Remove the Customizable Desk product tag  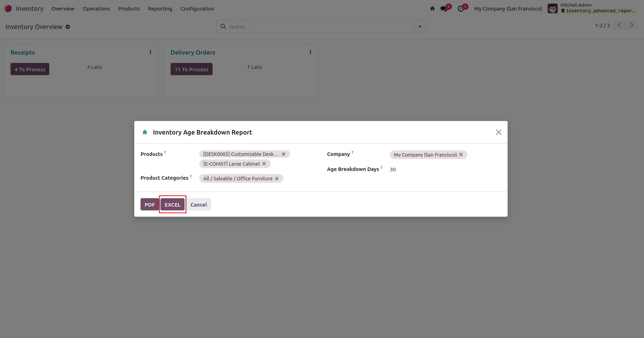(284, 154)
